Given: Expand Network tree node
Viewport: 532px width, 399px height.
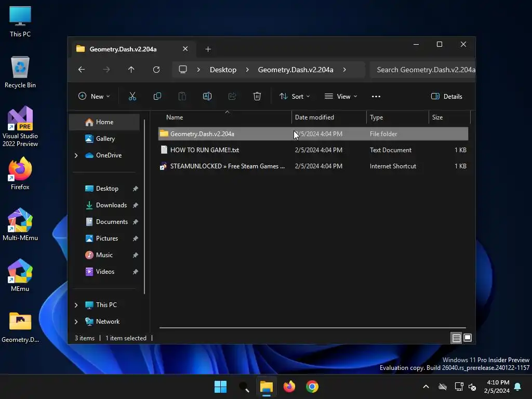Looking at the screenshot, I should pyautogui.click(x=76, y=322).
